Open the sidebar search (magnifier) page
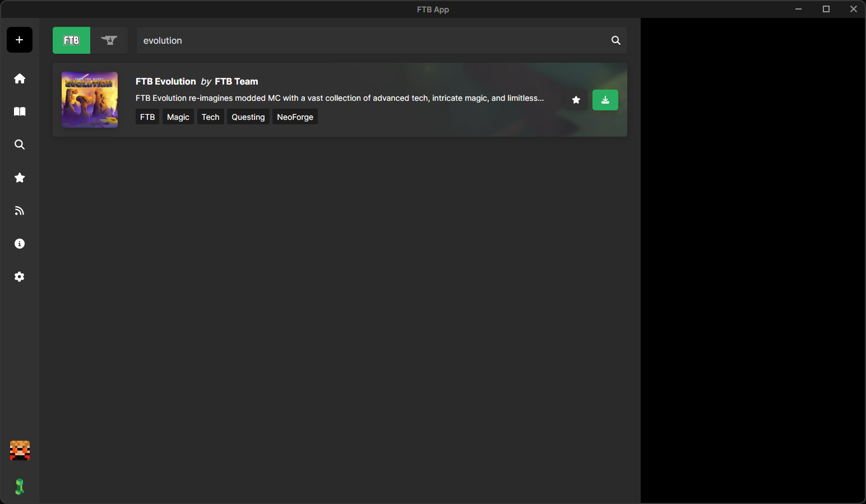The width and height of the screenshot is (866, 504). [x=20, y=144]
